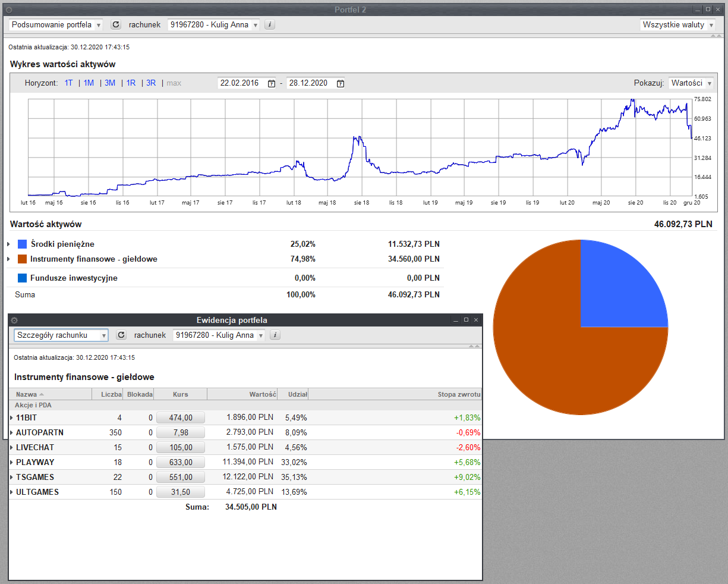The height and width of the screenshot is (584, 728).
Task: Expand Środki pieniężne row
Action: [x=8, y=244]
